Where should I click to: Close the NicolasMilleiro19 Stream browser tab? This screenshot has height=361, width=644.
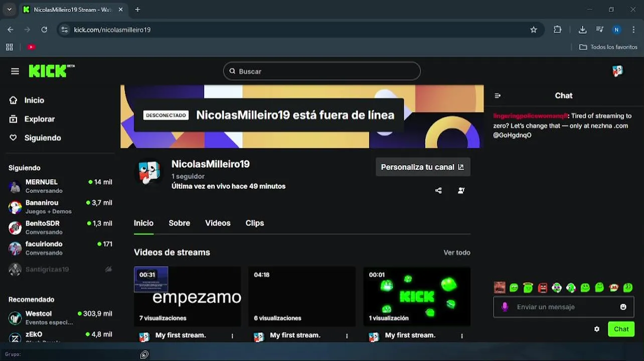[120, 10]
